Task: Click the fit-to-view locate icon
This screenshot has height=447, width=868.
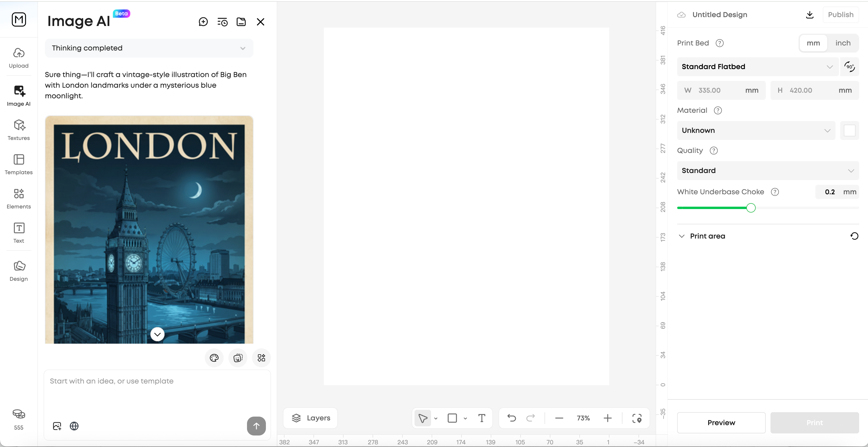Action: (x=637, y=418)
